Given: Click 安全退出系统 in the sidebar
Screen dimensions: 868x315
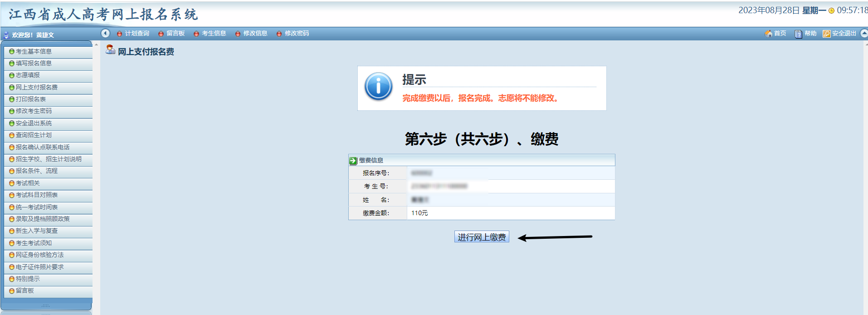Looking at the screenshot, I should pyautogui.click(x=34, y=123).
